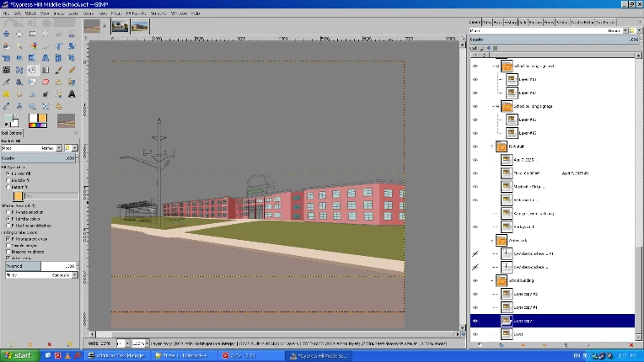Select the Eraser tool

(x=46, y=82)
